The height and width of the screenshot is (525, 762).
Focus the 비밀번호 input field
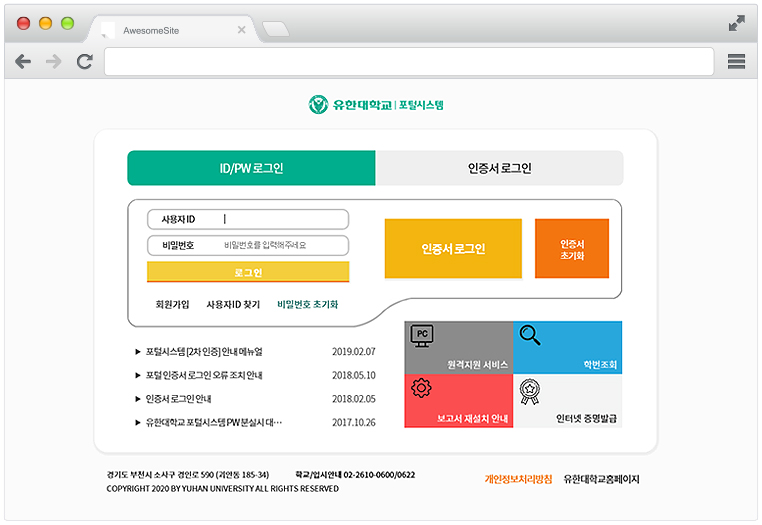pos(248,245)
